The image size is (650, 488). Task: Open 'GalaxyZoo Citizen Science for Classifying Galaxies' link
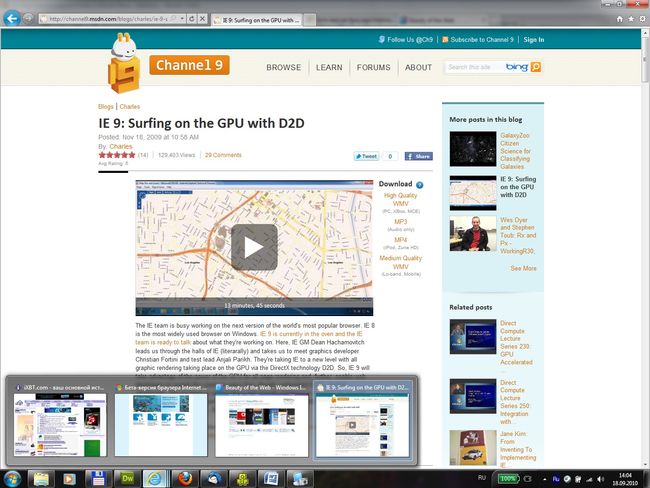tap(515, 151)
